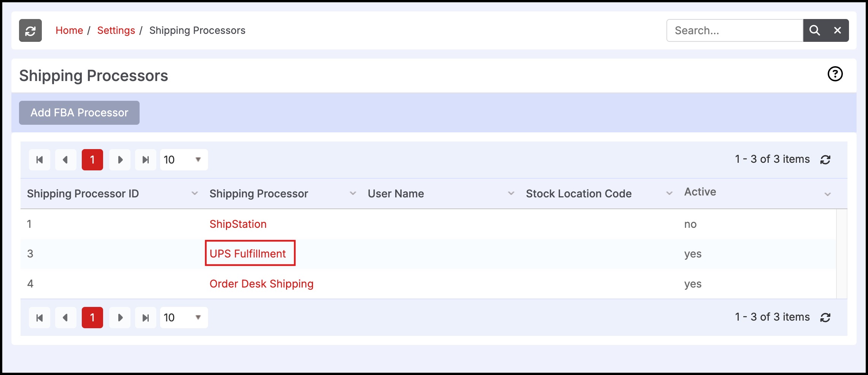Clear the search with the X button

pyautogui.click(x=837, y=30)
